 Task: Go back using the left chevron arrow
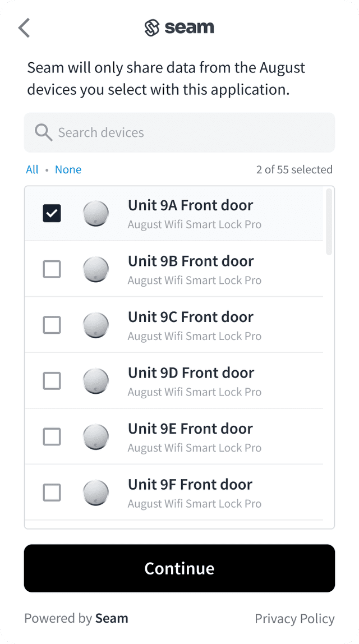click(24, 27)
